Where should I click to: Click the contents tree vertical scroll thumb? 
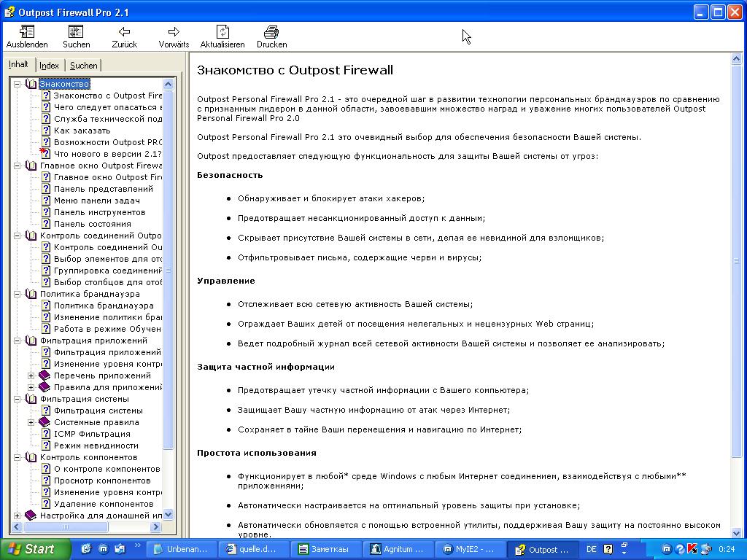[169, 270]
